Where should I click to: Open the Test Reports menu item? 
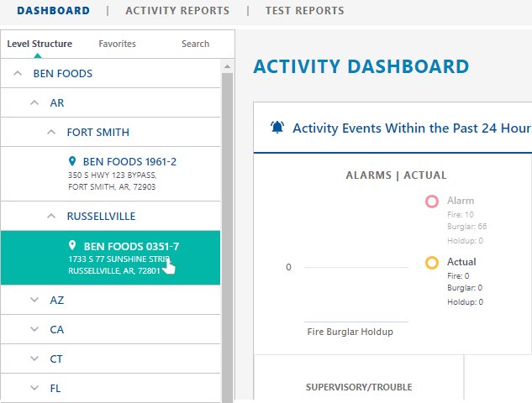point(304,11)
